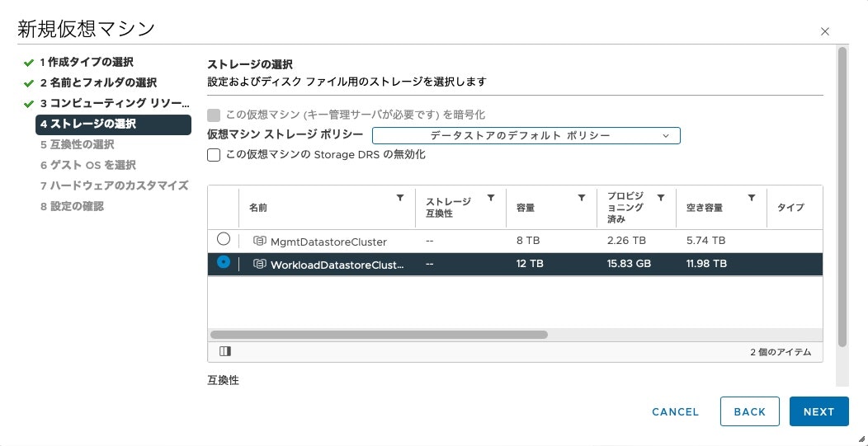Image resolution: width=868 pixels, height=446 pixels.
Task: Filter the ストレージ互換性 column
Action: pos(490,198)
